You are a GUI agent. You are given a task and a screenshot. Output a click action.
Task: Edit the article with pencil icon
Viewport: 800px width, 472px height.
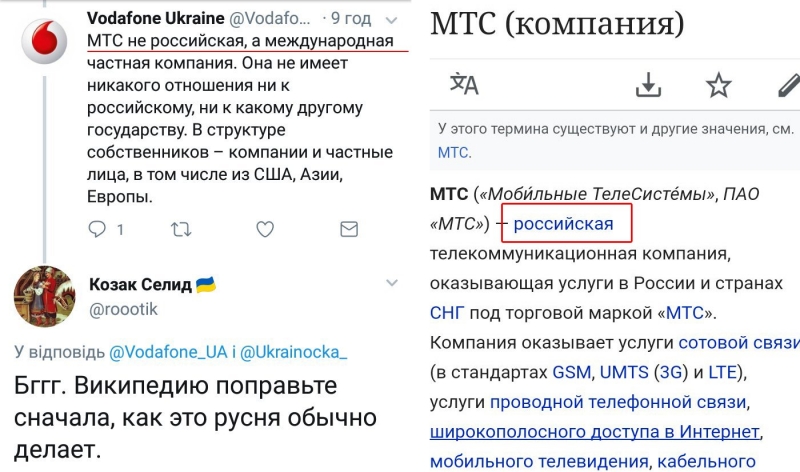(x=787, y=85)
